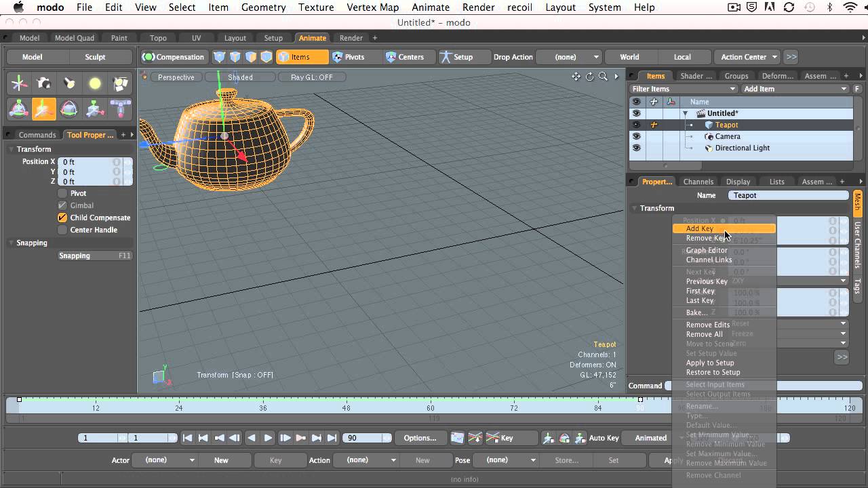The height and width of the screenshot is (488, 868).
Task: Toggle the Gimbal checkbox
Action: pyautogui.click(x=62, y=205)
